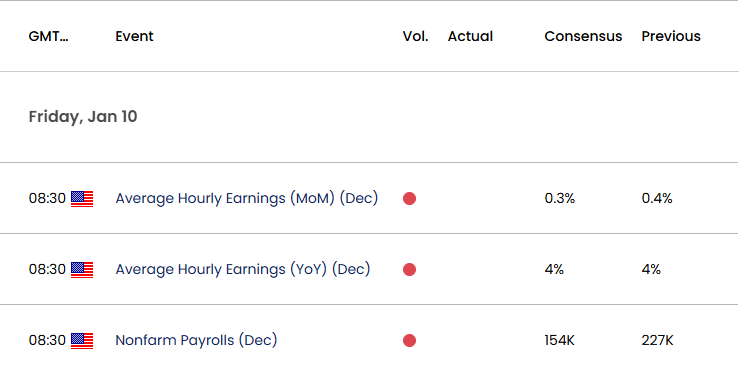
Task: Click US flag beside Nonfarm Payrolls
Action: coord(82,340)
